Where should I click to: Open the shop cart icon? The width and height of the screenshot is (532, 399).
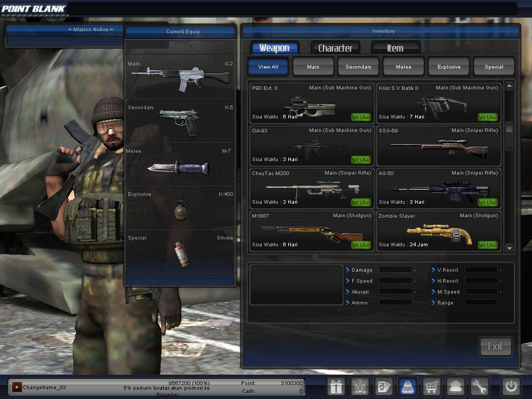tap(431, 386)
